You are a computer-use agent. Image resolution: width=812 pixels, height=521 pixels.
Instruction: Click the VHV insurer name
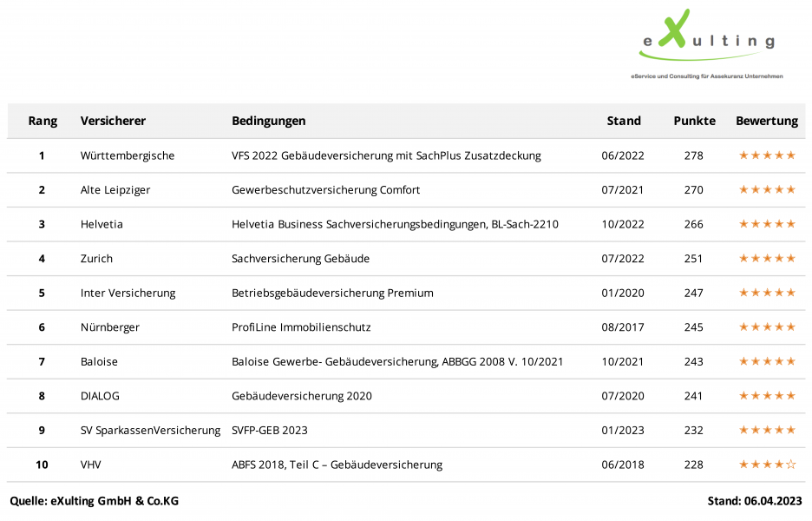[x=90, y=465]
